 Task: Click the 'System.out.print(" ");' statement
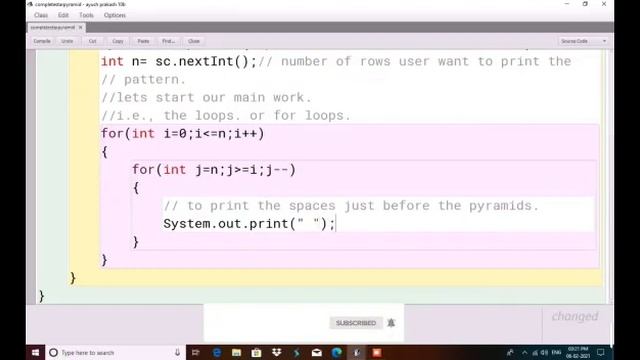point(249,224)
